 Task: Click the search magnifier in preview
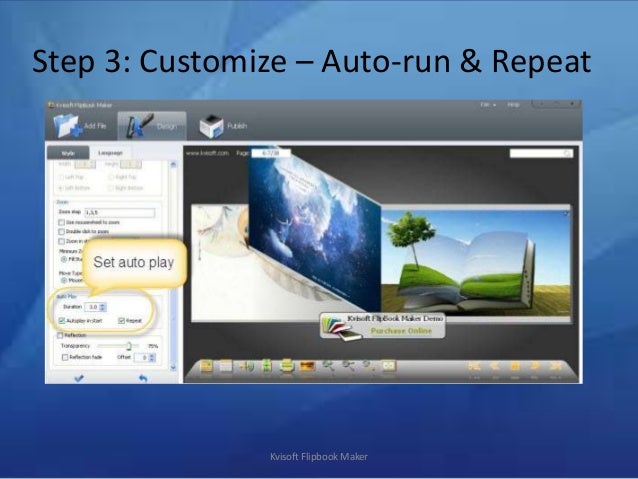568,153
